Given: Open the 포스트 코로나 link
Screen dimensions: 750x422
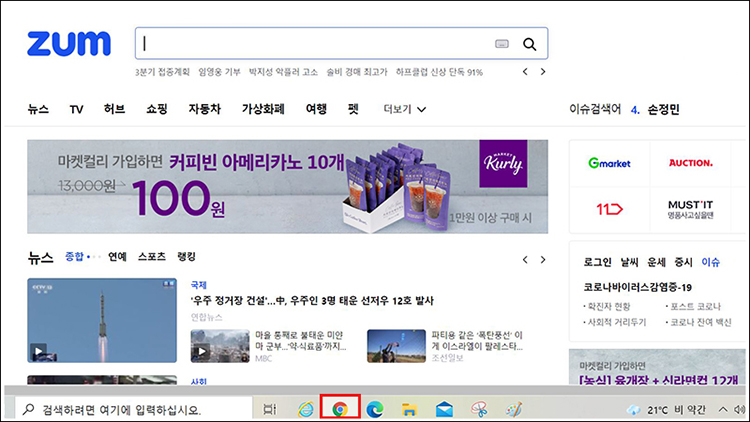Looking at the screenshot, I should click(x=695, y=306).
